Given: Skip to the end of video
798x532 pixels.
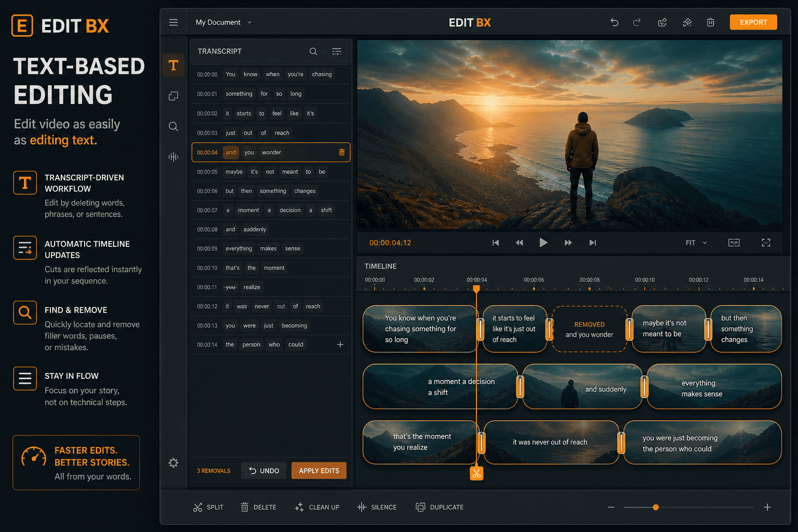Looking at the screenshot, I should tap(593, 243).
